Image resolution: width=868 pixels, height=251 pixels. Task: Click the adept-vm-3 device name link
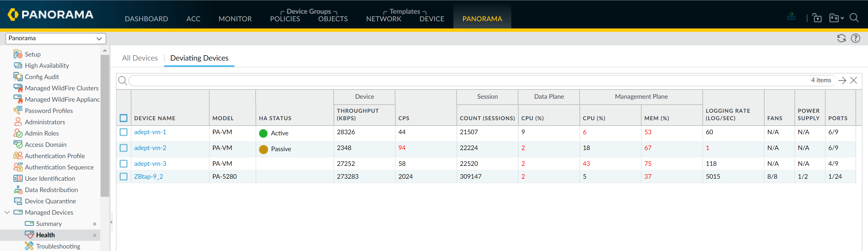click(150, 164)
